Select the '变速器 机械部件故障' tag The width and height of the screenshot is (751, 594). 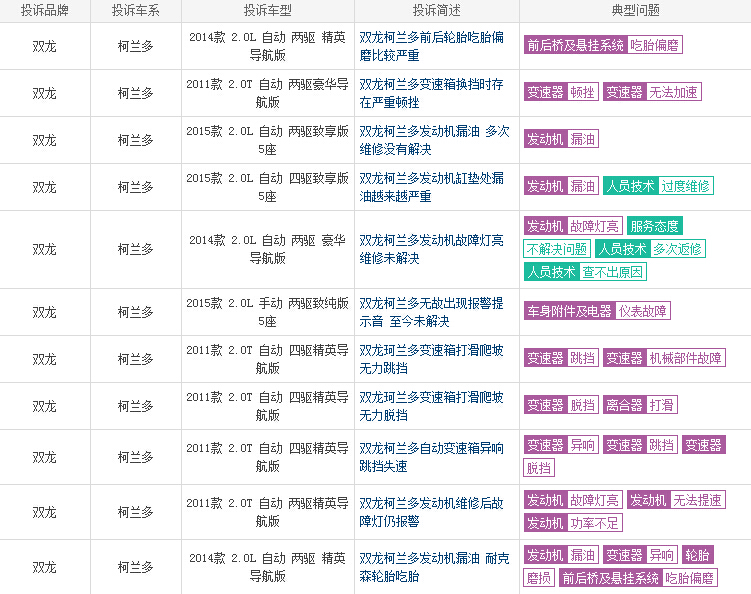point(664,357)
